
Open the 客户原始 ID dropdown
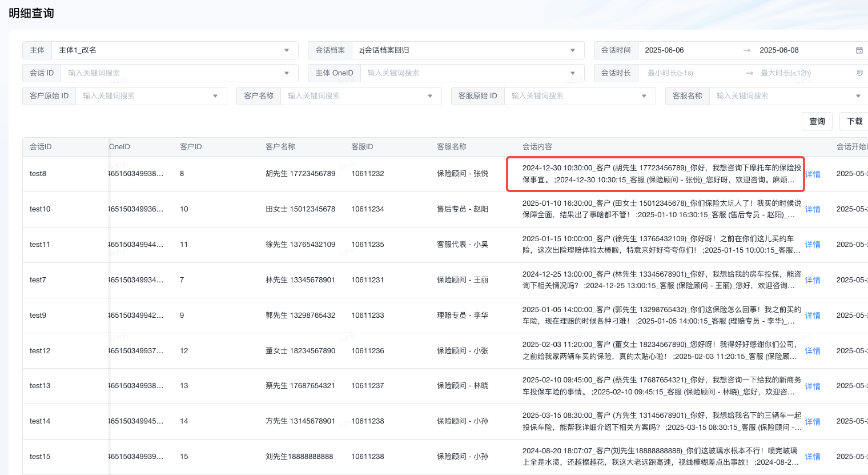(x=215, y=96)
